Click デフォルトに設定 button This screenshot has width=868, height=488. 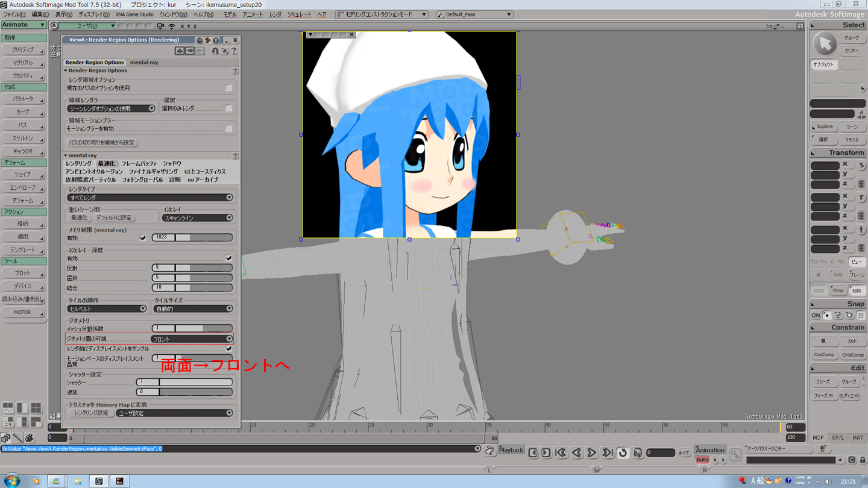point(114,218)
